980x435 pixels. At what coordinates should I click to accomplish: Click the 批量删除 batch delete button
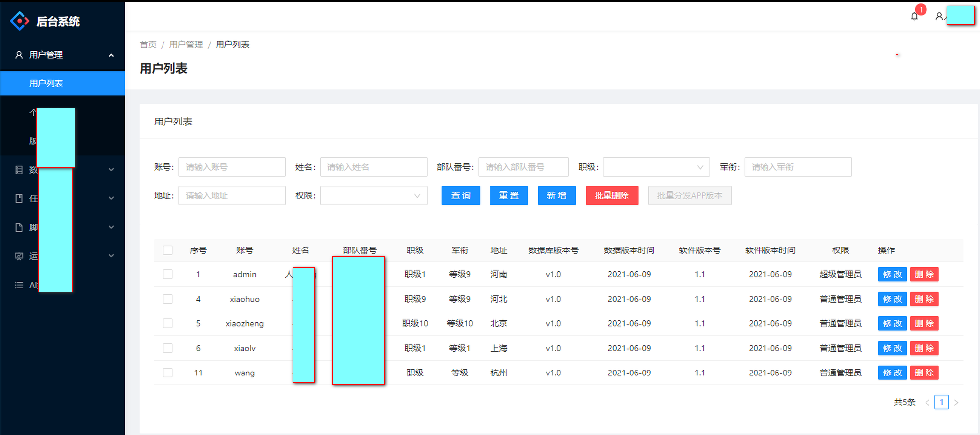(x=611, y=195)
